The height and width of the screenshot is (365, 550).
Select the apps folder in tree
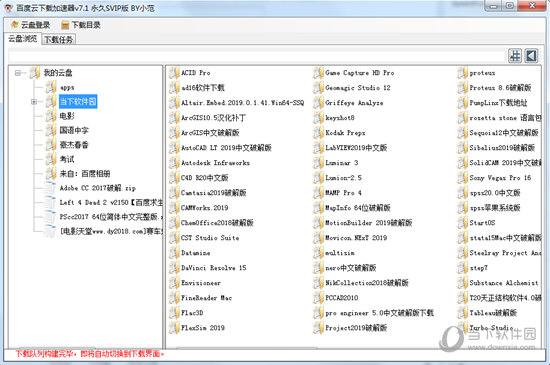point(67,87)
